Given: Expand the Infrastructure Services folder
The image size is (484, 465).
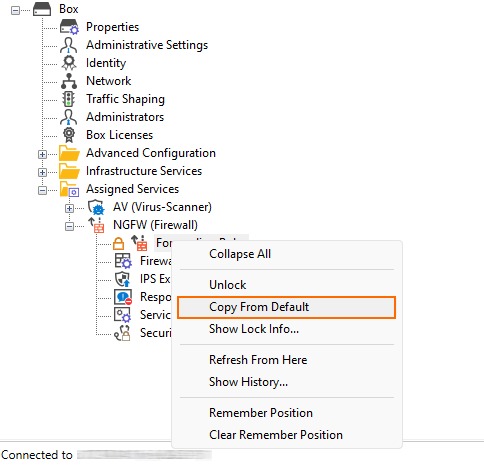Looking at the screenshot, I should [42, 172].
